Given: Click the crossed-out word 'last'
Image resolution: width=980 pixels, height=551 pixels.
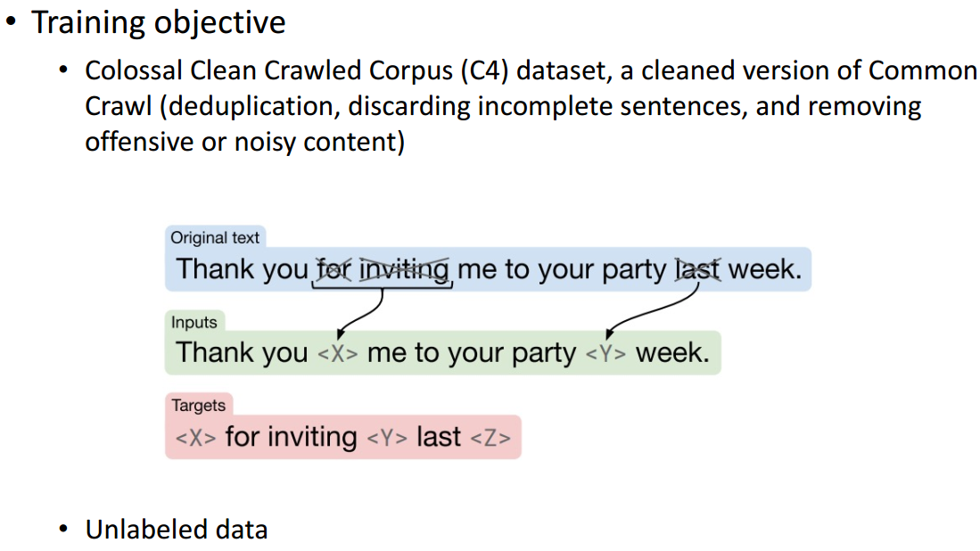Looking at the screenshot, I should point(697,269).
